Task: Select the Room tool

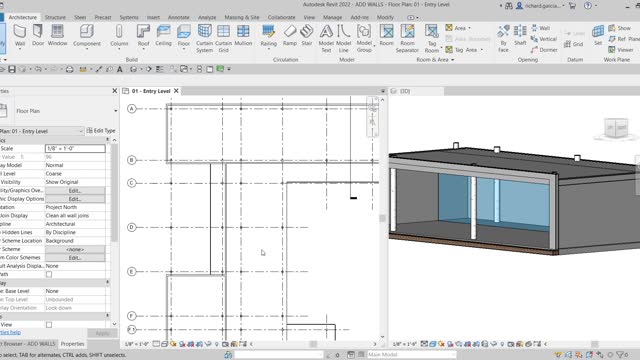Action: tap(387, 35)
